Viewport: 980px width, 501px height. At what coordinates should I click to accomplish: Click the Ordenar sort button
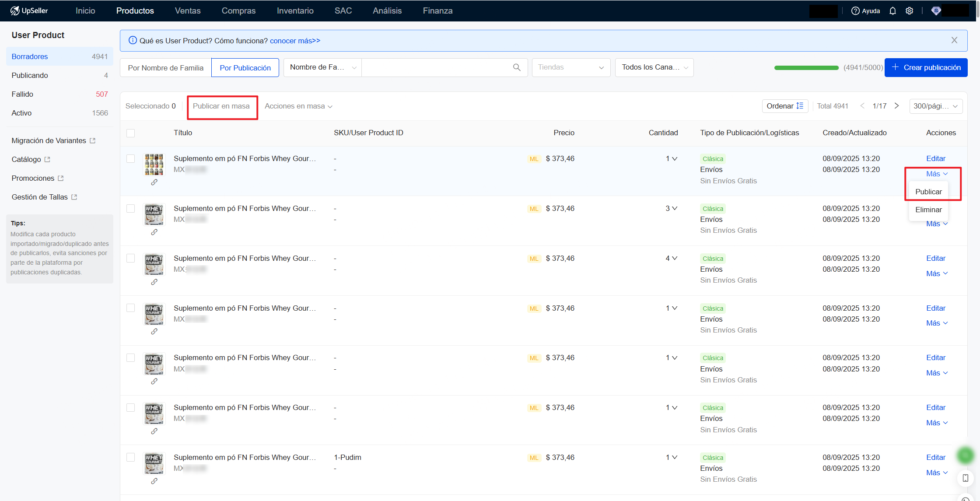click(785, 106)
